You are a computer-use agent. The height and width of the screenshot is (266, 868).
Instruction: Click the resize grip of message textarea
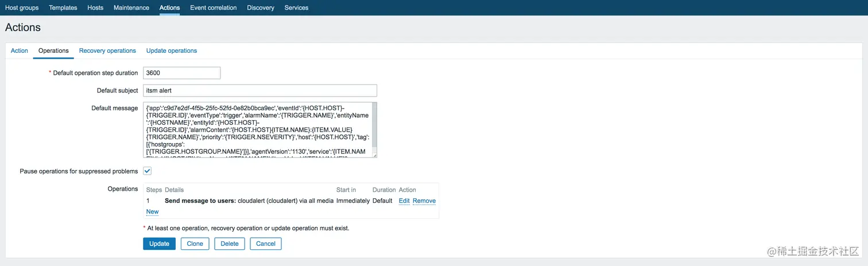pos(374,155)
